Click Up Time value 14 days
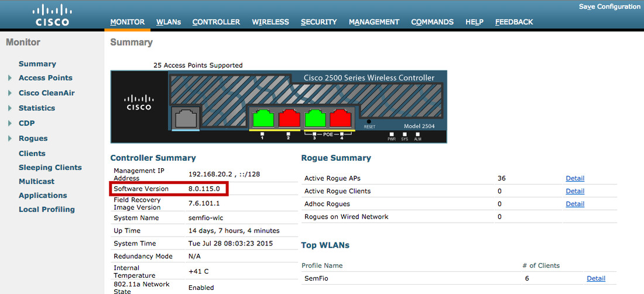The image size is (644, 294). click(234, 231)
